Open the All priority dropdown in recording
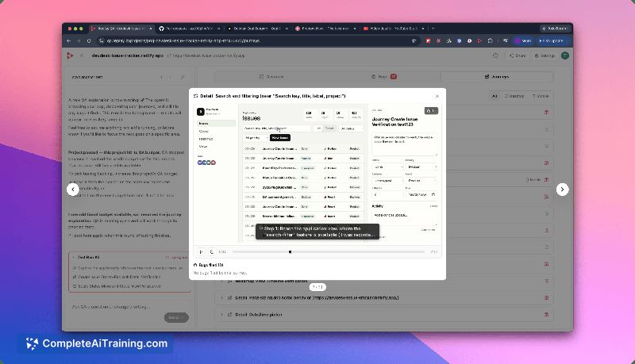Viewport: 635px width, 364px height. [255, 138]
